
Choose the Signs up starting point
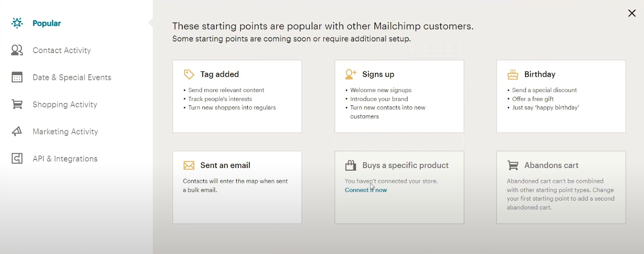[x=399, y=96]
